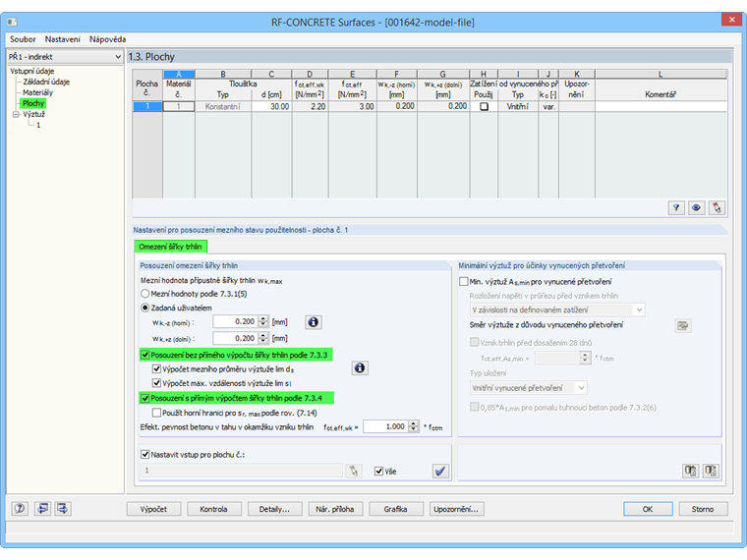
Task: Click the Detaily... button
Action: pyautogui.click(x=274, y=509)
